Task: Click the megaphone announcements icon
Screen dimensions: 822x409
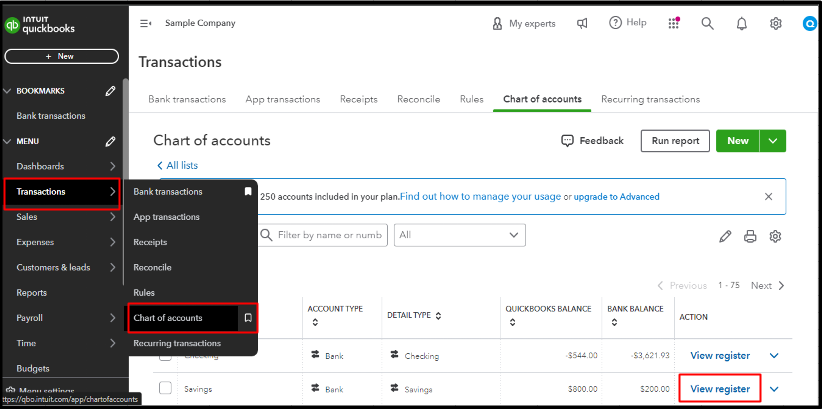Action: [582, 24]
